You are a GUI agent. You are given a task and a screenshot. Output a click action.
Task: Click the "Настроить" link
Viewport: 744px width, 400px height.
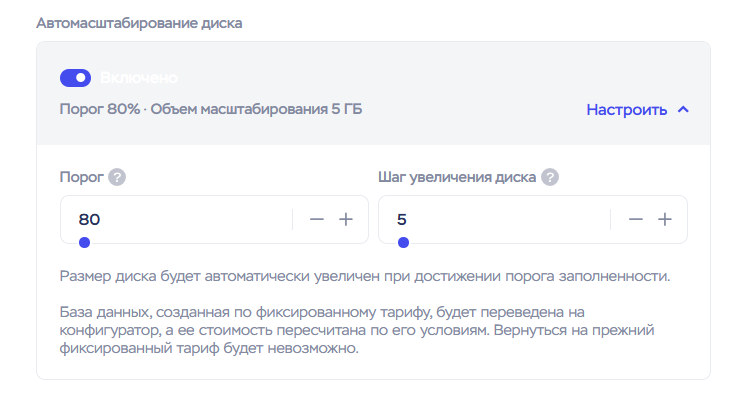click(x=626, y=110)
